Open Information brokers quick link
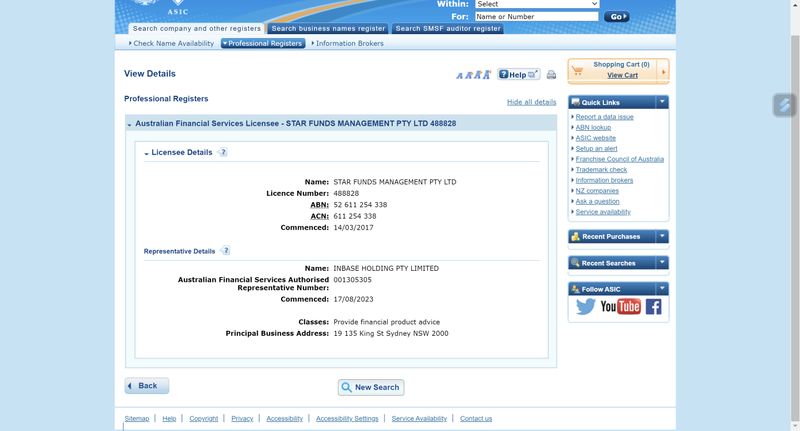Viewport: 800px width, 431px height. 604,180
